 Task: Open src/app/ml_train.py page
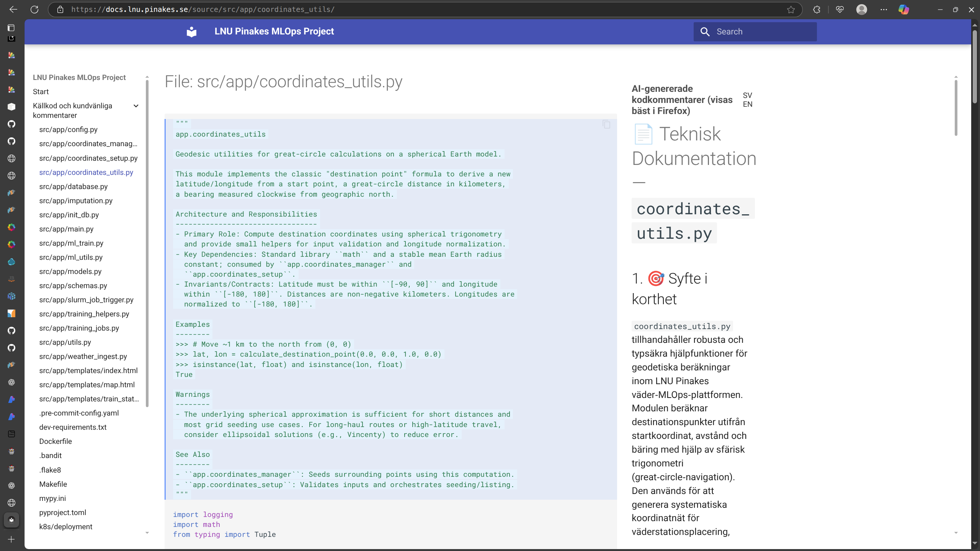click(x=71, y=243)
